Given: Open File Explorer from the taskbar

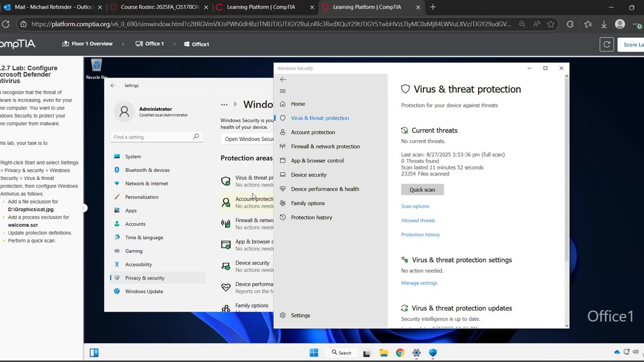Looking at the screenshot, I should point(383,352).
